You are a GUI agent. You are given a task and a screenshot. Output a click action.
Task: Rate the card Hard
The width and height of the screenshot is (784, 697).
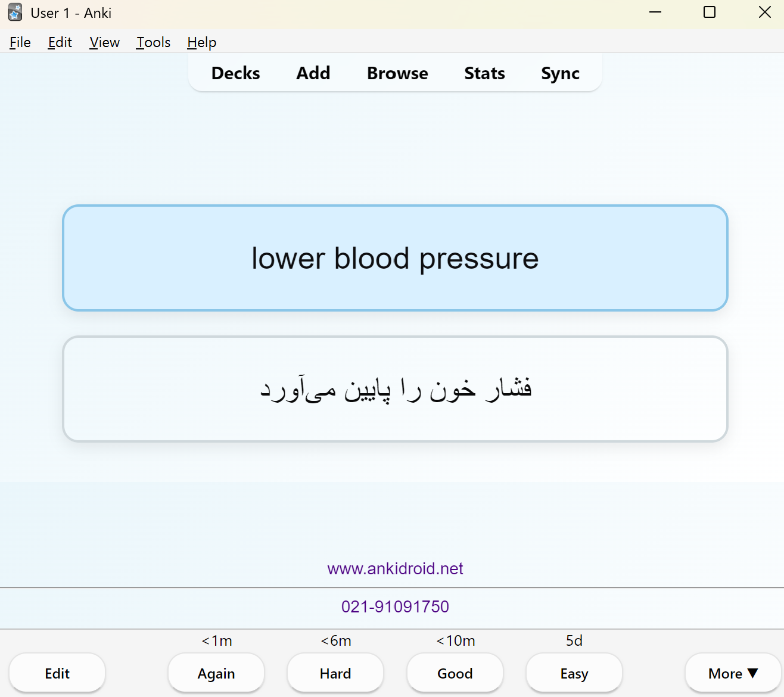[335, 673]
